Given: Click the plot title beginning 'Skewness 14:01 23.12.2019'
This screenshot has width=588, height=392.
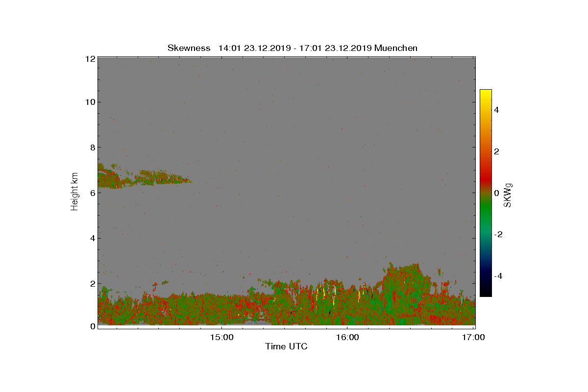Looking at the screenshot, I should 292,48.
